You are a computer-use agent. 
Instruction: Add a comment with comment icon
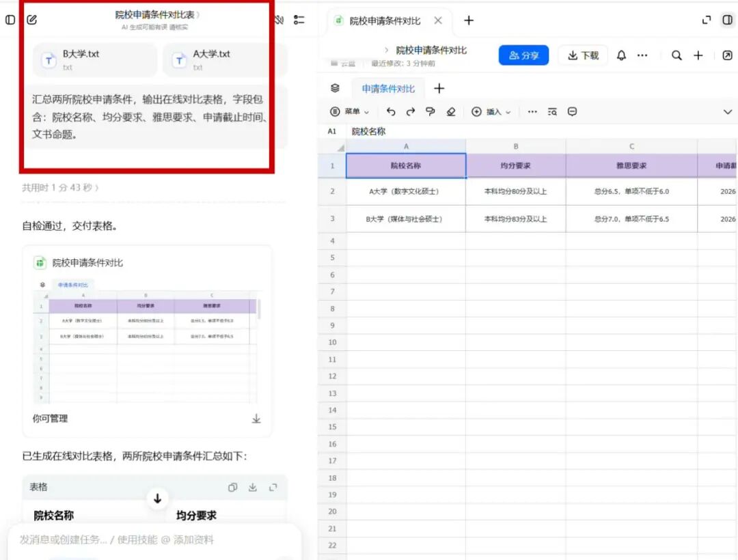coord(573,111)
